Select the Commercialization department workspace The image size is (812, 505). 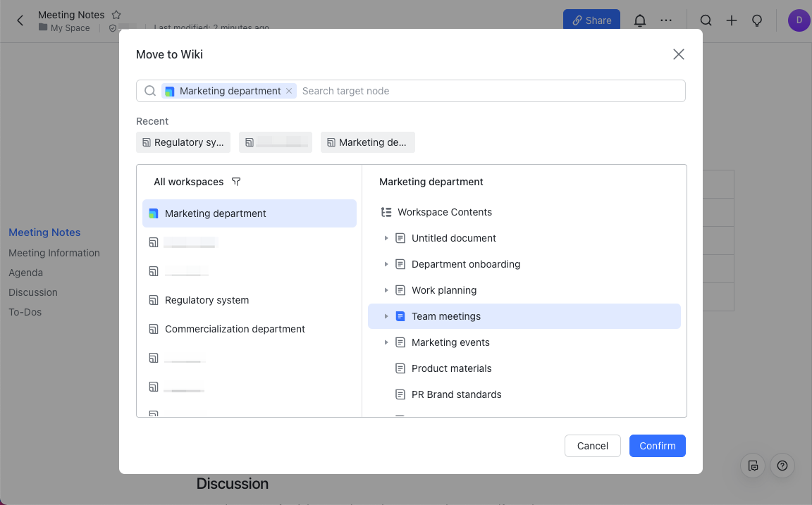pyautogui.click(x=235, y=329)
